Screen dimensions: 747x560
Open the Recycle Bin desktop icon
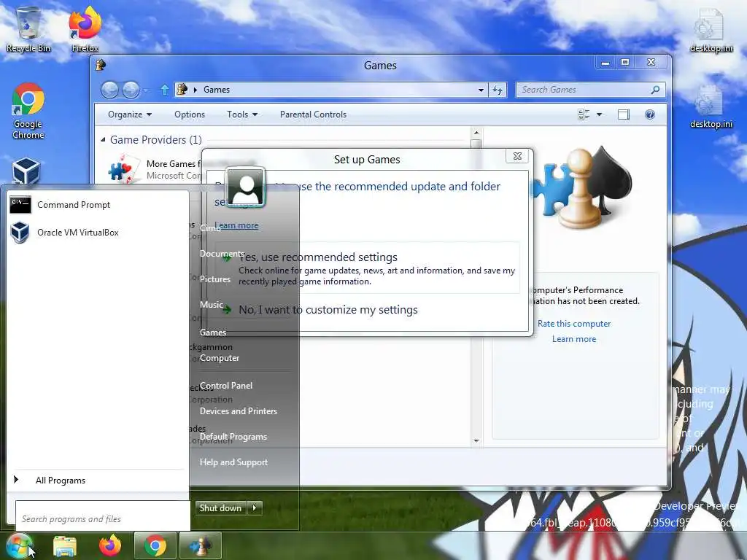(28, 29)
